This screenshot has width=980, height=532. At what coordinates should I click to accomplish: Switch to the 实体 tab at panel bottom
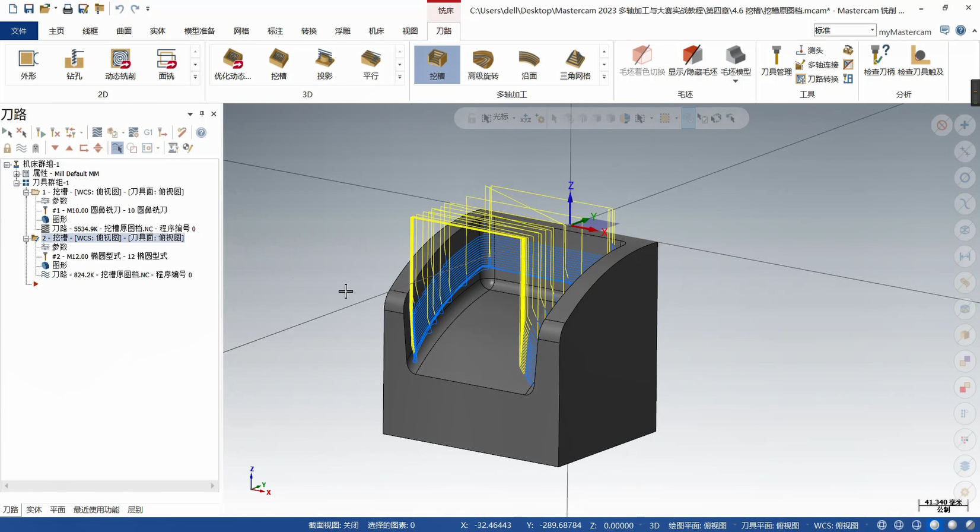point(34,510)
